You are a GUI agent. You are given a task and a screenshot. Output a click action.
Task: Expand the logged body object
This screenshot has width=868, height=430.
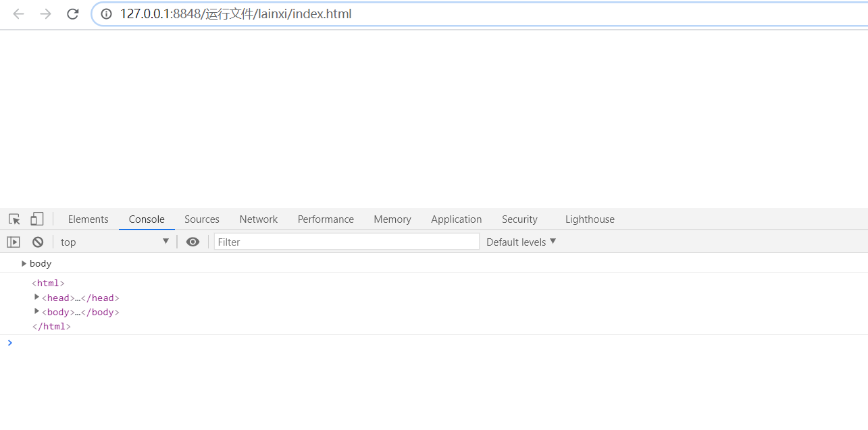pos(24,263)
